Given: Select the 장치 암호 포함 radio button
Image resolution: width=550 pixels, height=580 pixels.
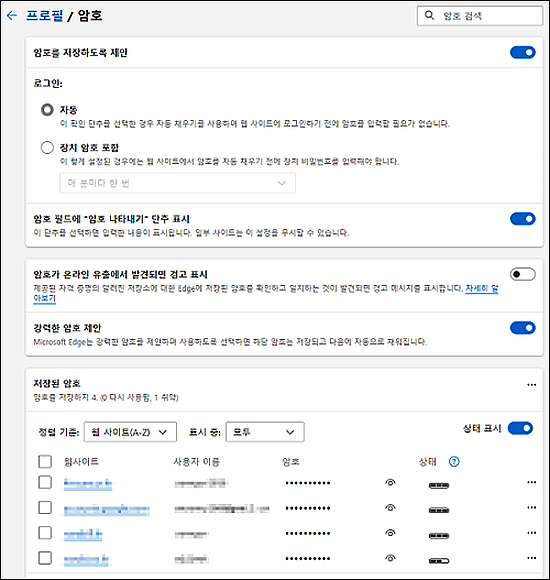Looking at the screenshot, I should tap(47, 147).
